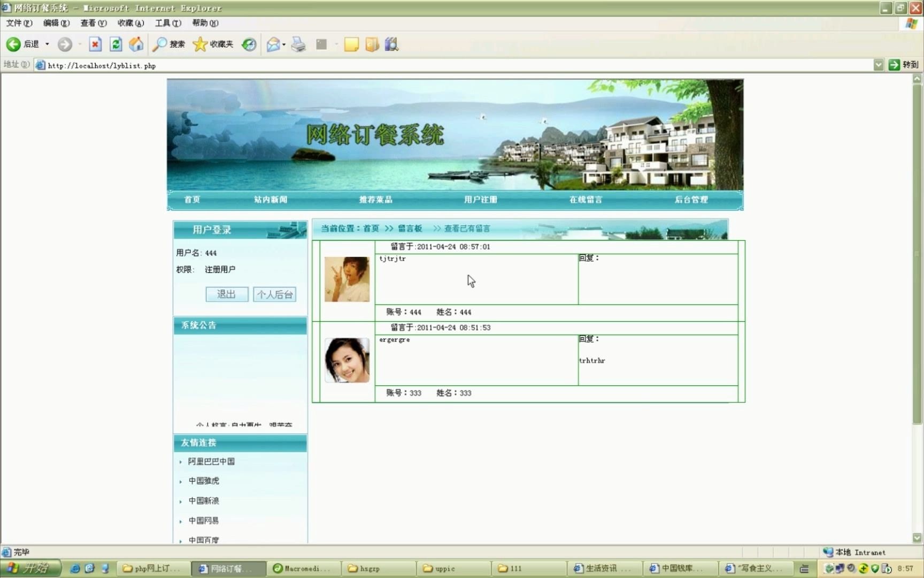Click the Windows 开始 Start button
This screenshot has height=578, width=924.
[30, 568]
